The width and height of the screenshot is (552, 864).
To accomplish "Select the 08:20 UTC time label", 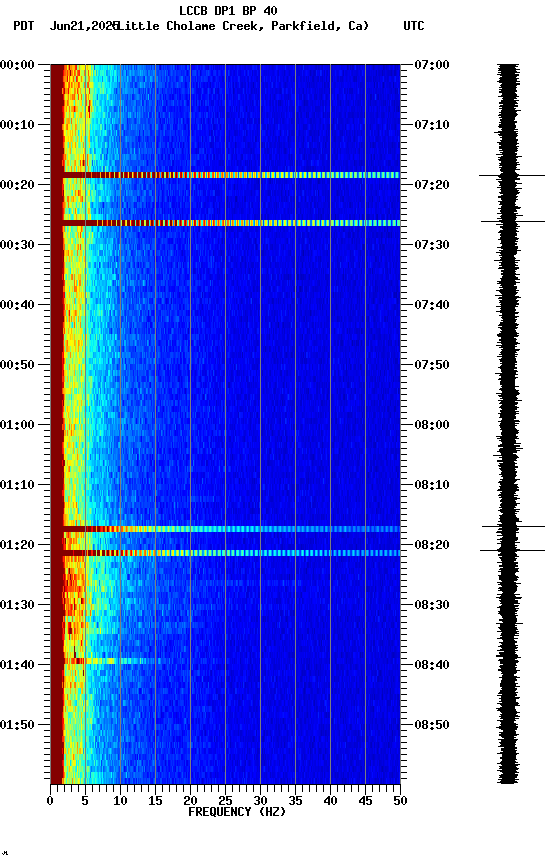I will tap(432, 545).
